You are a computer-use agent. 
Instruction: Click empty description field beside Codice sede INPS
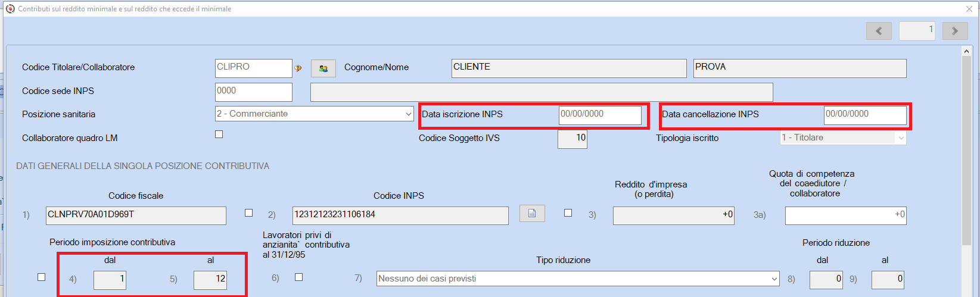point(542,92)
